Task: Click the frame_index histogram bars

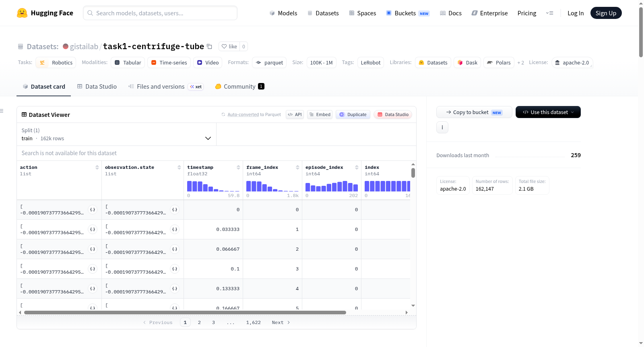Action: 272,186
